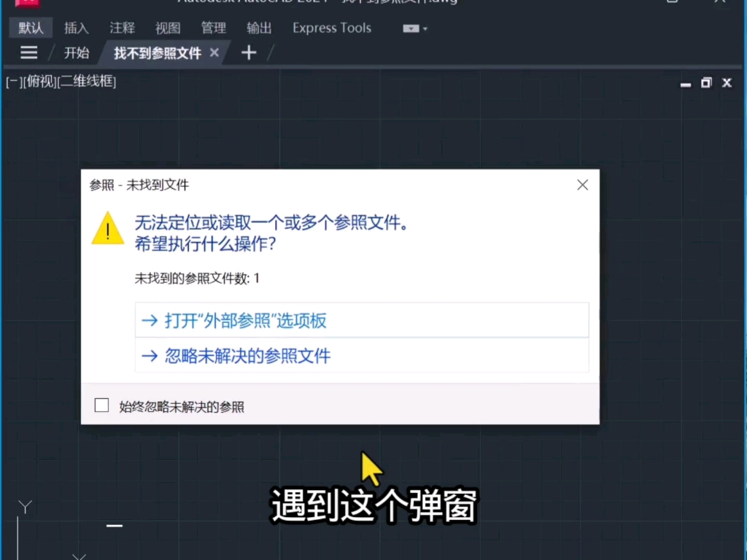Tick 始终忽略未解决的参照 checkbox

pyautogui.click(x=101, y=405)
